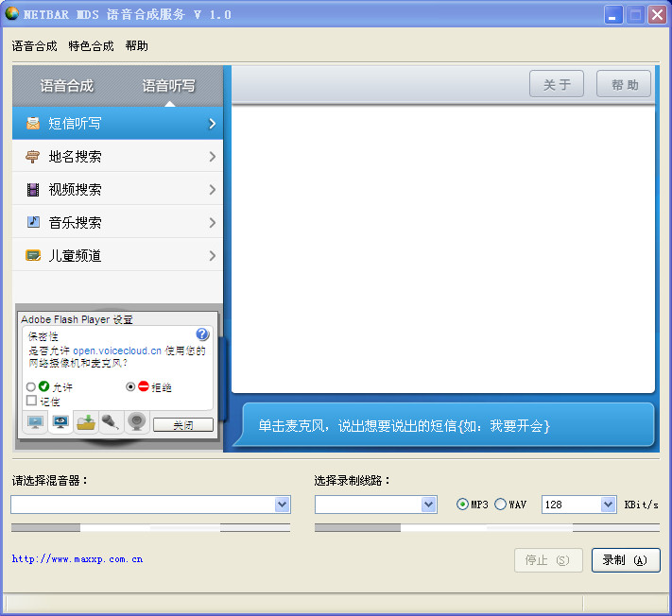
Task: Select the 地名搜索 list item text
Action: click(x=75, y=157)
